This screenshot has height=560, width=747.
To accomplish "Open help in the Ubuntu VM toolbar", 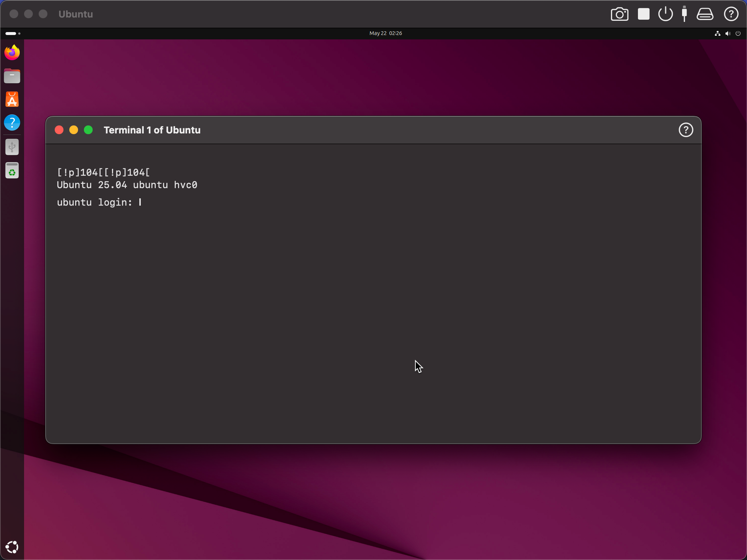I will tap(731, 14).
